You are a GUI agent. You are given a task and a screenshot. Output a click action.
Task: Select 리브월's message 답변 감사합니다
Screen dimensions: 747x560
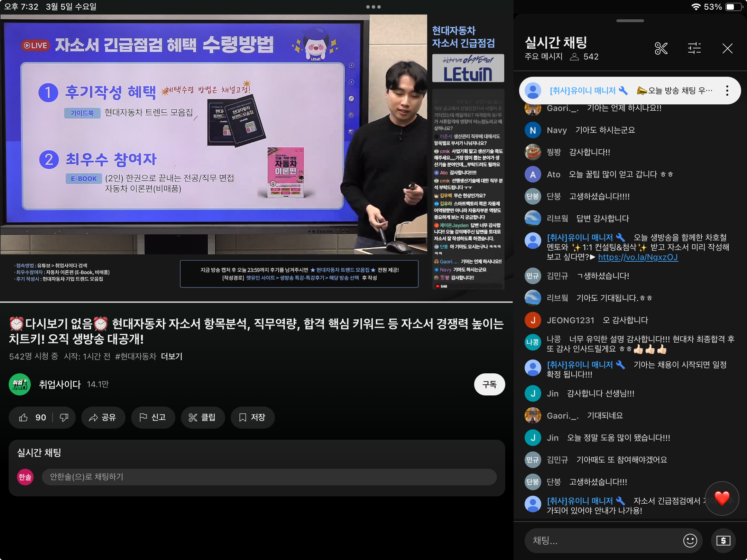pos(602,218)
